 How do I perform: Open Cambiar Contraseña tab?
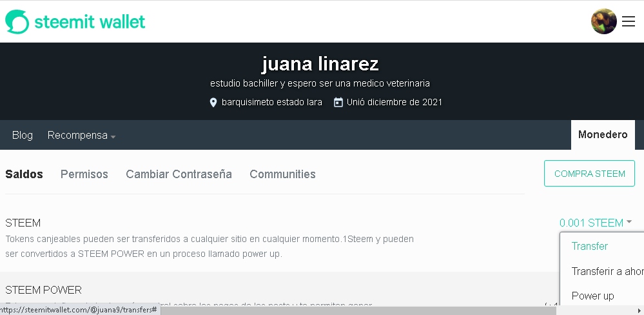tap(179, 174)
